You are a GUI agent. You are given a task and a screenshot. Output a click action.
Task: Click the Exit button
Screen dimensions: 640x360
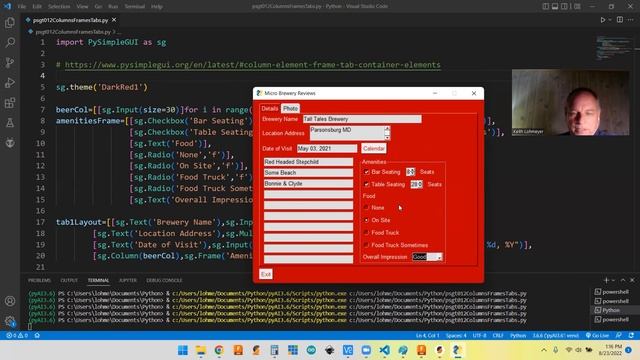266,274
